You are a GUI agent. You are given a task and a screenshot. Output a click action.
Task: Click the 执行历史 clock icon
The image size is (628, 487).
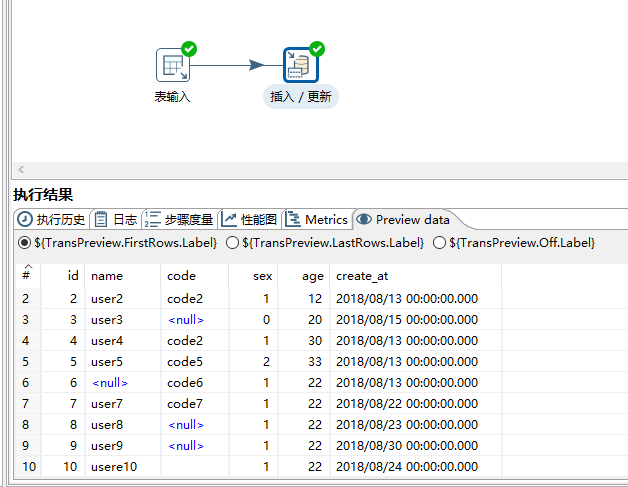click(25, 219)
